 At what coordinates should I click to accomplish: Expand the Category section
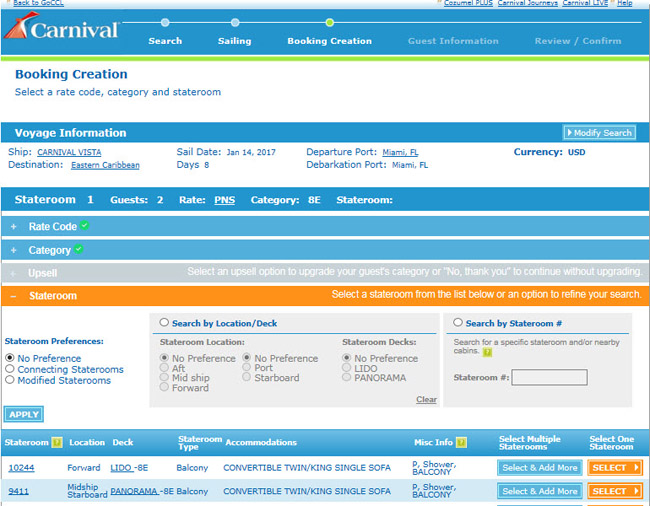tap(14, 250)
